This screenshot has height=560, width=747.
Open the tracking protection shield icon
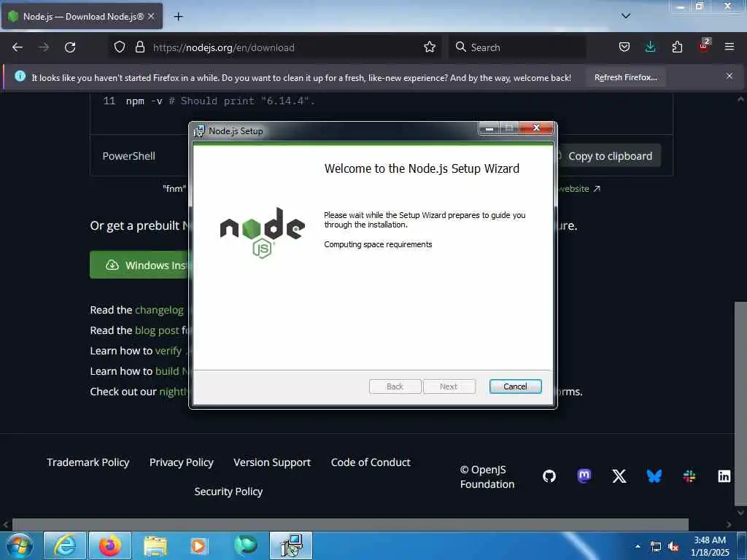120,47
